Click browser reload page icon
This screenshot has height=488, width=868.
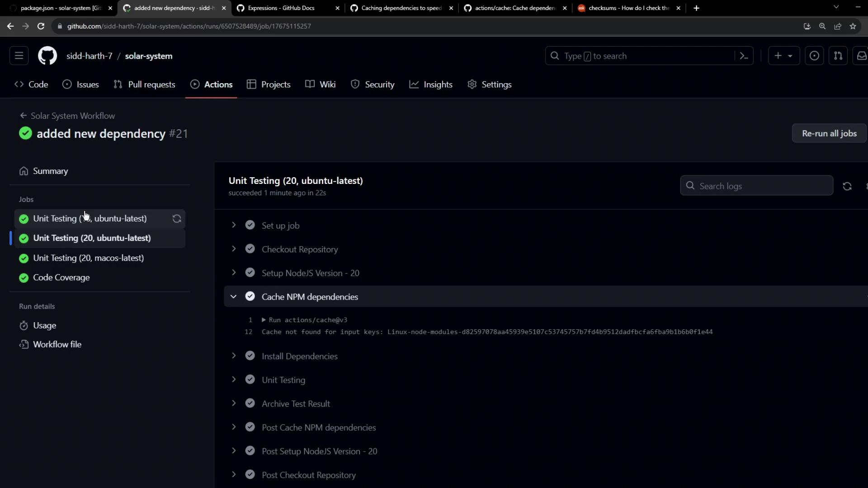tap(41, 26)
